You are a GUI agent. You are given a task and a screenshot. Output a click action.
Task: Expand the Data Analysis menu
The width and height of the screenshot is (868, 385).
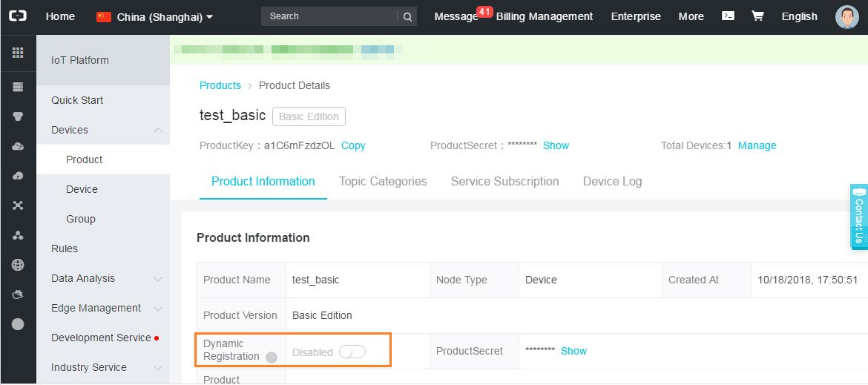(x=157, y=279)
